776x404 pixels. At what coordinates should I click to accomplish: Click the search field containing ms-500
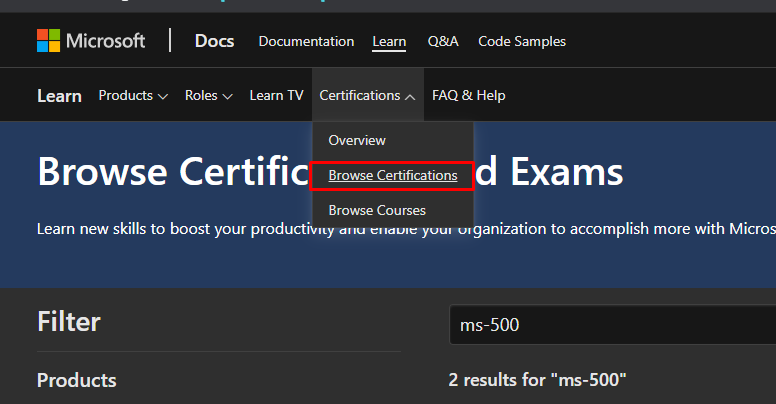(610, 325)
